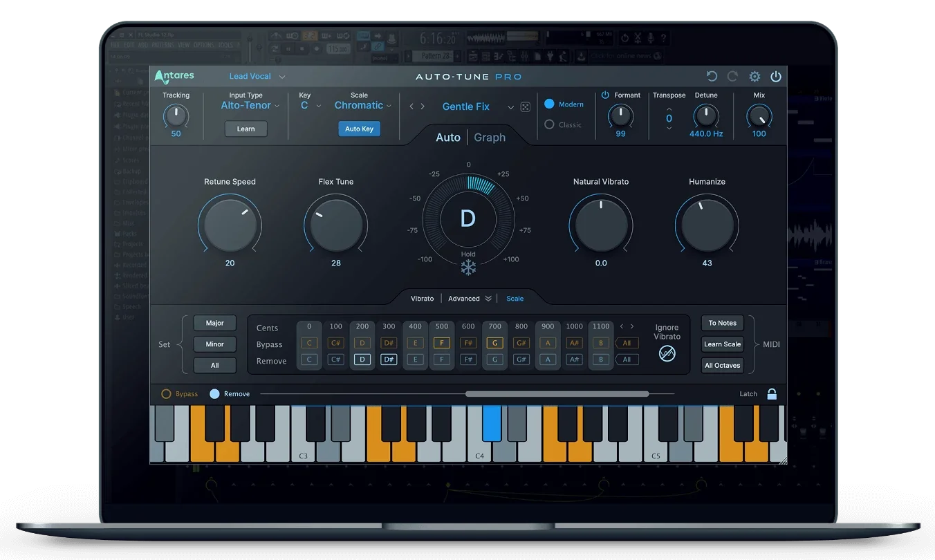Click the Formant knob
Image resolution: width=935 pixels, height=560 pixels.
[621, 115]
